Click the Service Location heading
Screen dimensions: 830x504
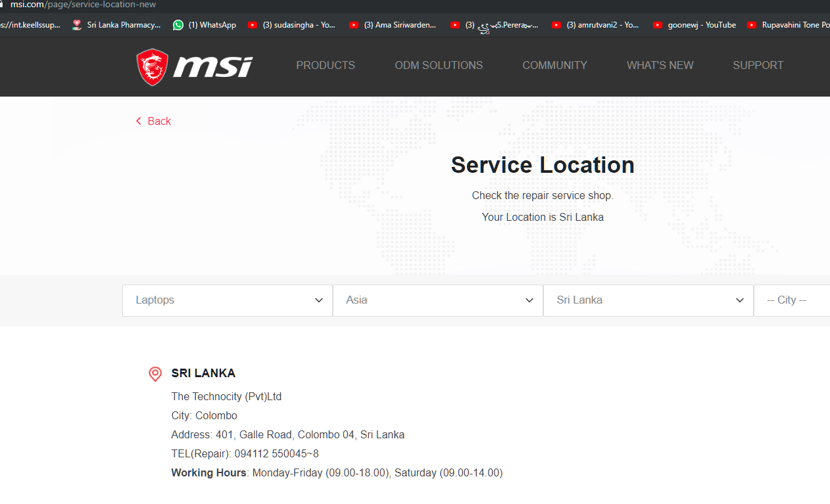point(543,165)
